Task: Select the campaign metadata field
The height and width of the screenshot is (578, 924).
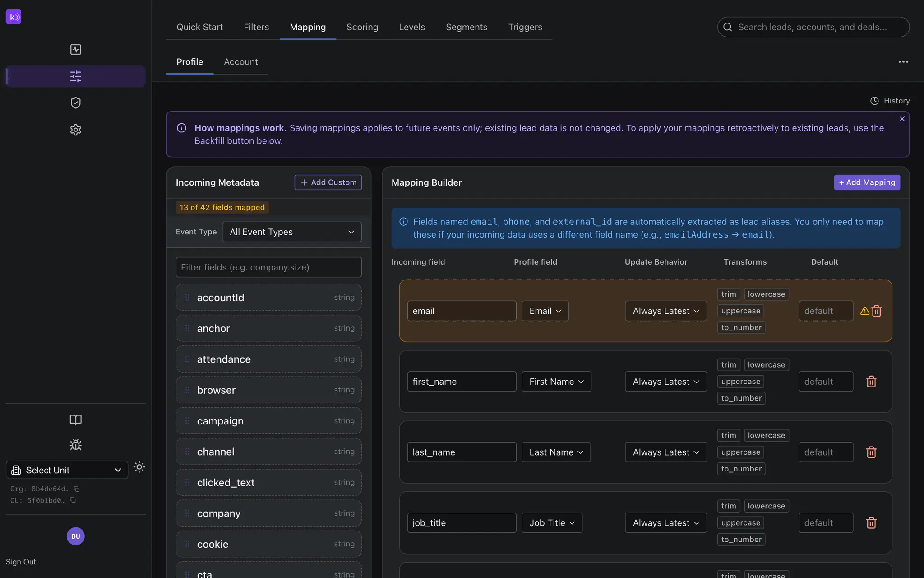Action: click(268, 420)
